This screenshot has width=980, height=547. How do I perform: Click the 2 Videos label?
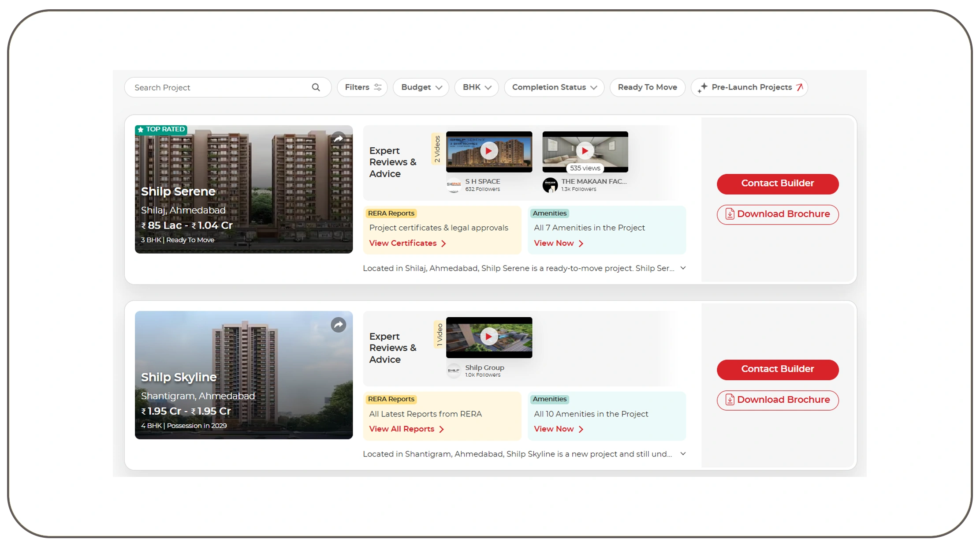pos(437,149)
